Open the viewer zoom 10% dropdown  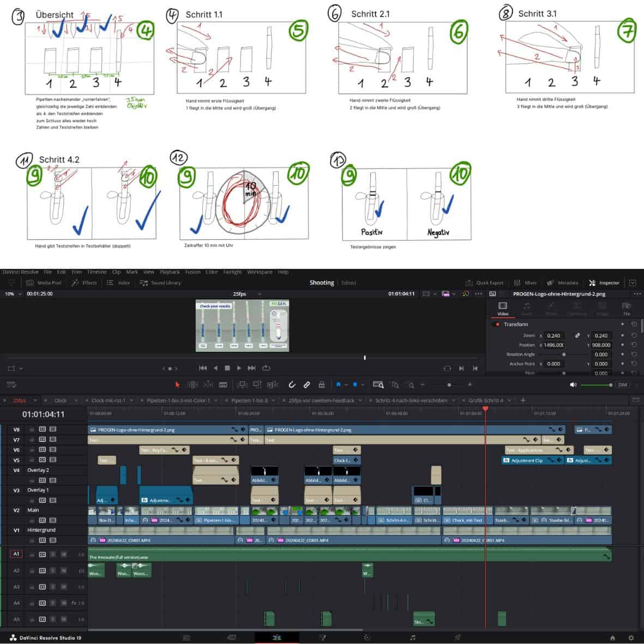13,294
